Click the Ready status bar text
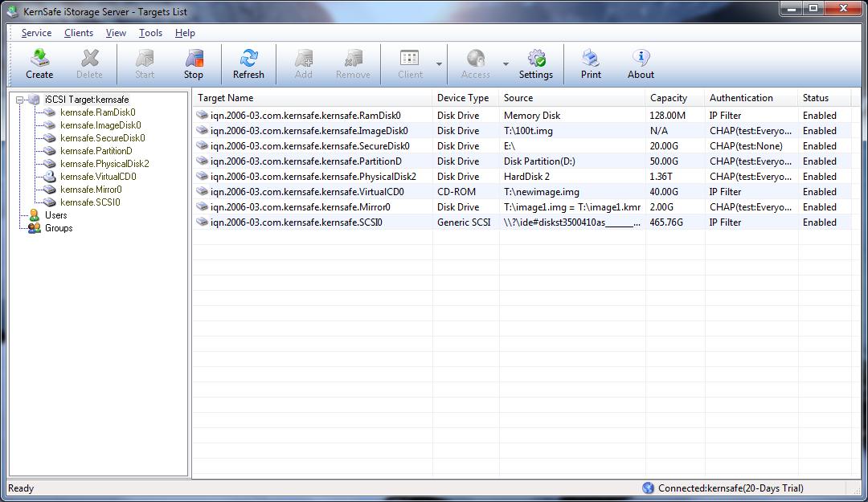The height and width of the screenshot is (502, 868). tap(21, 488)
